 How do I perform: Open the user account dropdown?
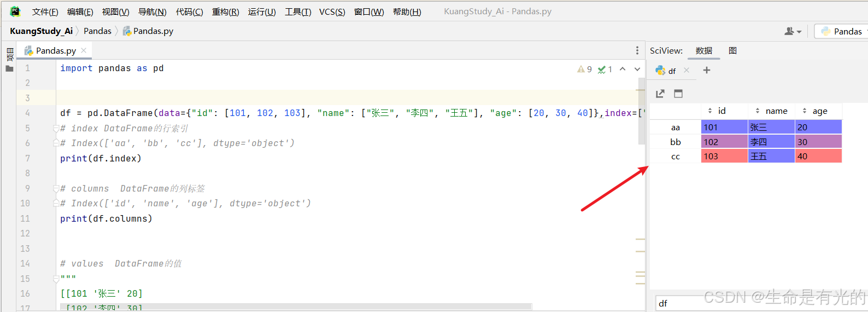793,31
